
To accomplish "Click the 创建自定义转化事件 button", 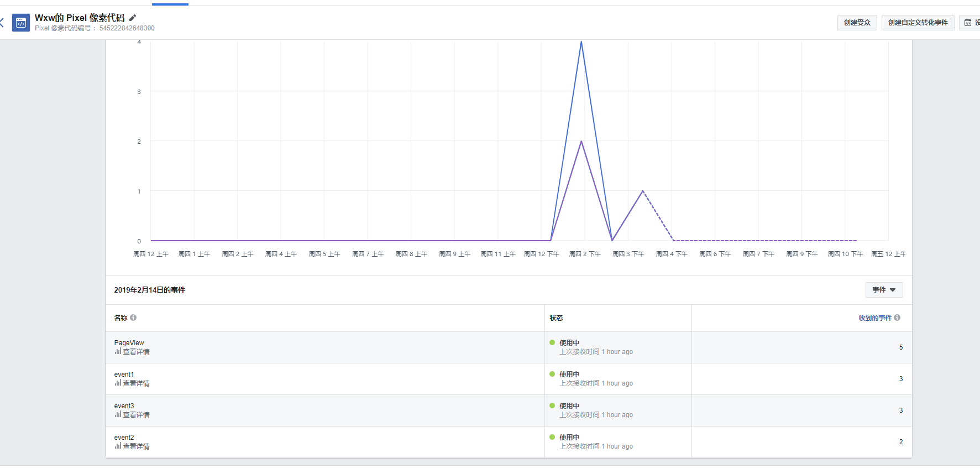I will [918, 23].
